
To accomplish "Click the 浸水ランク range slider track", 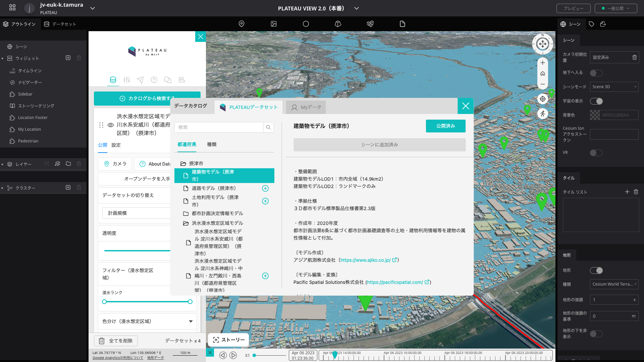I will [x=147, y=302].
